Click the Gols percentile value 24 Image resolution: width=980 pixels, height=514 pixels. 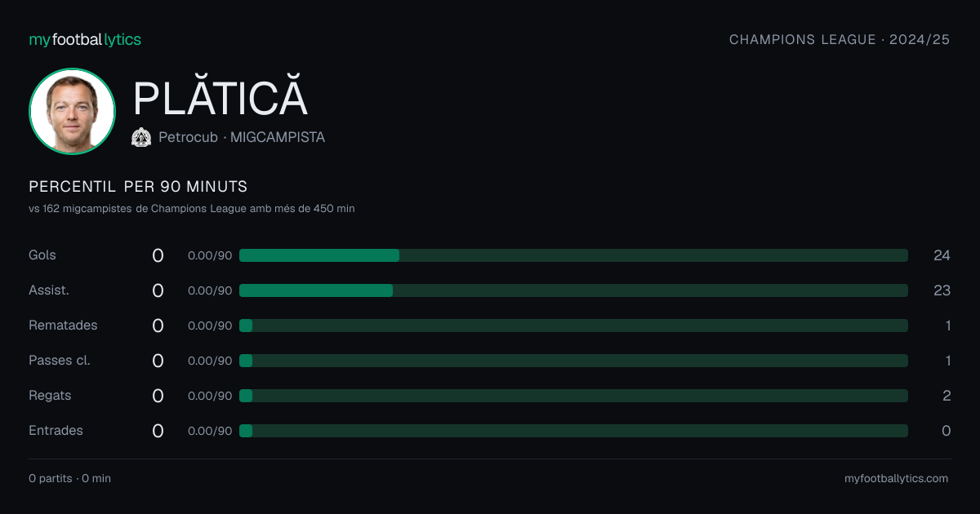click(x=942, y=255)
